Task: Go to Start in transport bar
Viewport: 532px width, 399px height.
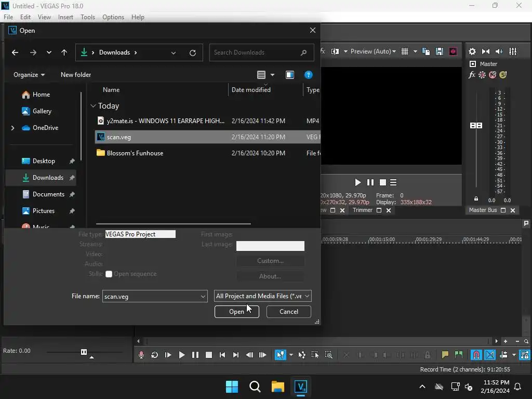Action: click(x=222, y=355)
